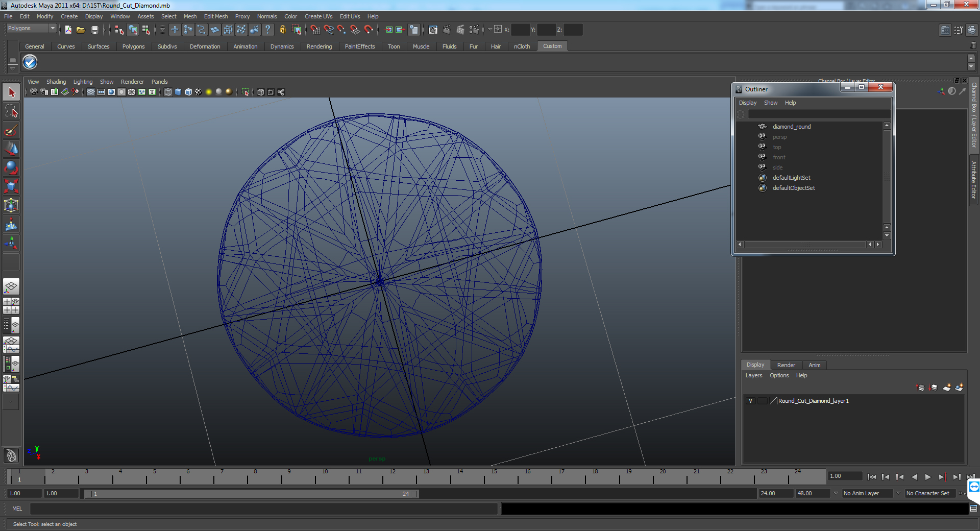Activate the Soft Modification tool
This screenshot has height=531, width=980.
click(11, 224)
